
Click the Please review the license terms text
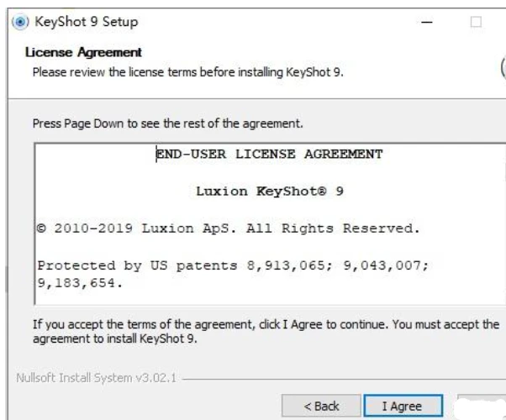187,72
